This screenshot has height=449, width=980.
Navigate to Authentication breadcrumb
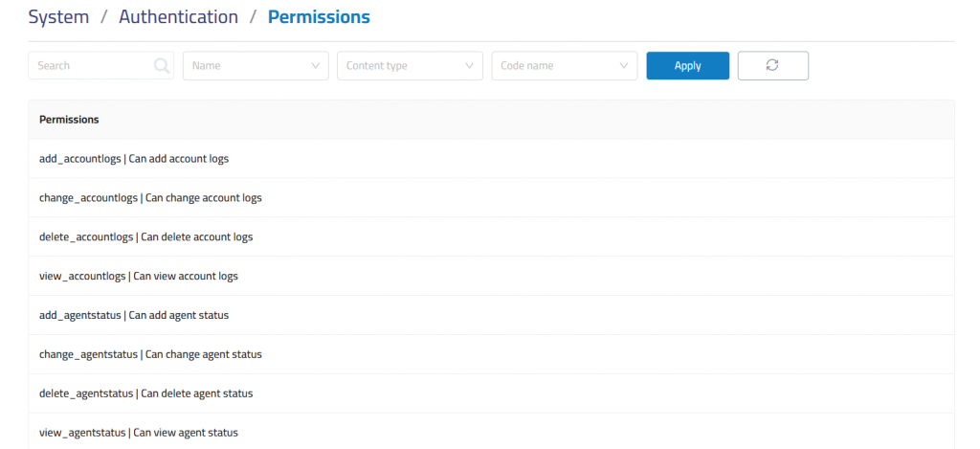pyautogui.click(x=178, y=17)
